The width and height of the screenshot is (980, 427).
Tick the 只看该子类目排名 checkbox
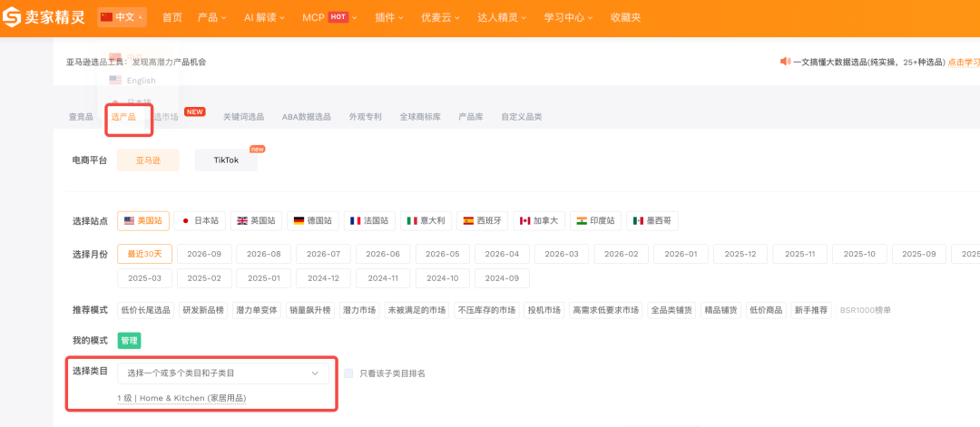[348, 374]
